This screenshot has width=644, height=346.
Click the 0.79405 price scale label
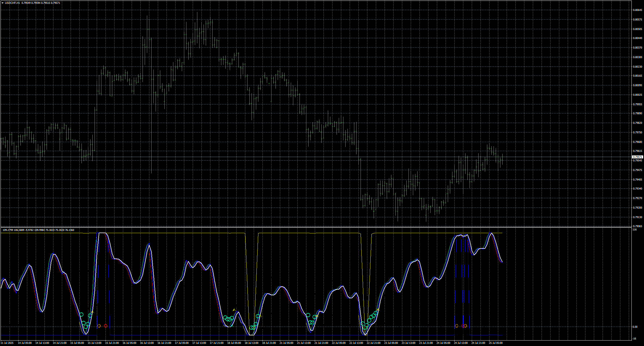point(637,179)
